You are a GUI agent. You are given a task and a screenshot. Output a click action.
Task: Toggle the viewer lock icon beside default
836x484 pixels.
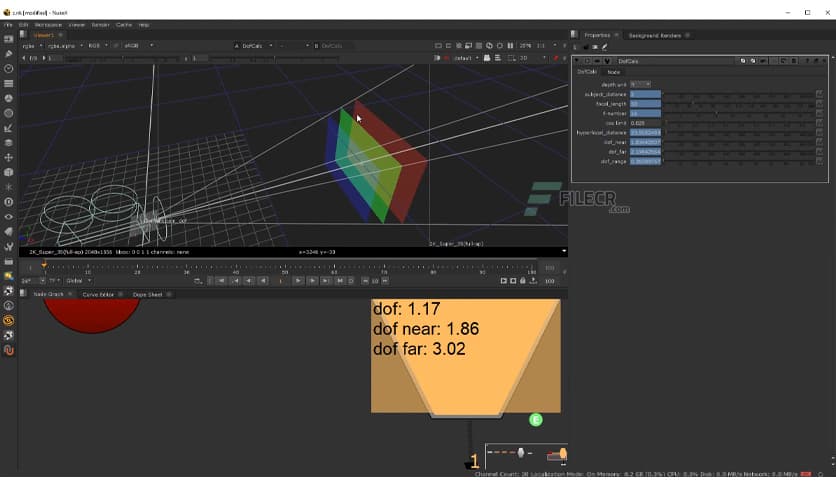(487, 58)
